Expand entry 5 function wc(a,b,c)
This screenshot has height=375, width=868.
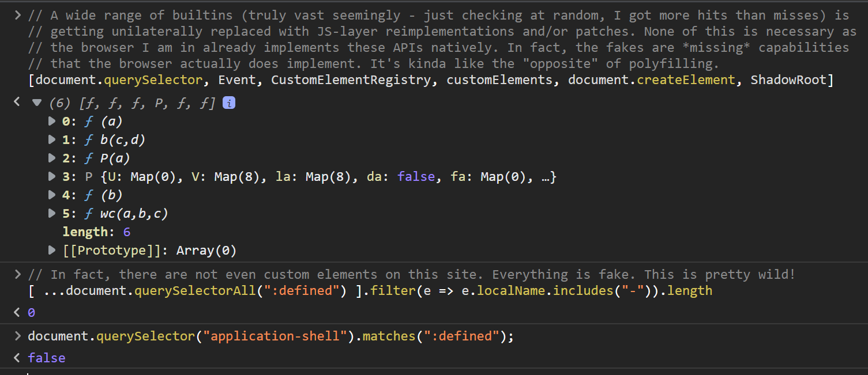point(51,213)
